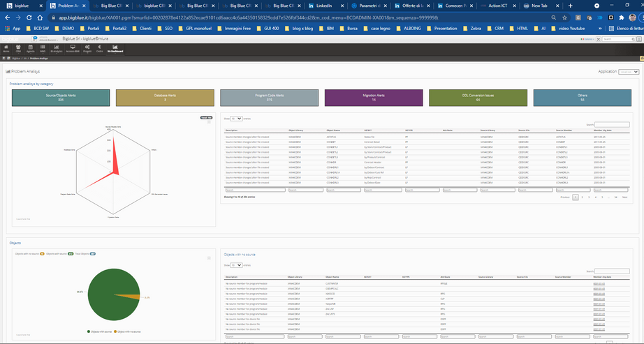Go to page 2 of problem table
Viewport: 644px width, 344px height.
582,197
